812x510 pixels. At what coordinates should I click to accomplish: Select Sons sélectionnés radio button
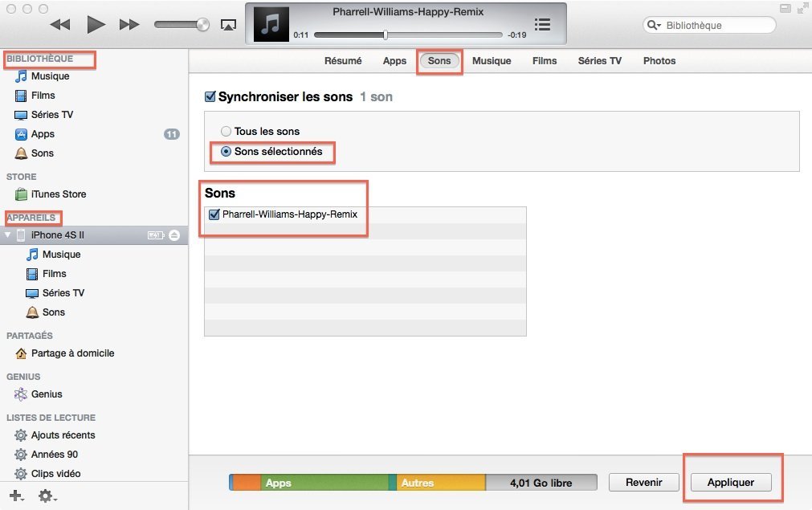click(x=226, y=152)
